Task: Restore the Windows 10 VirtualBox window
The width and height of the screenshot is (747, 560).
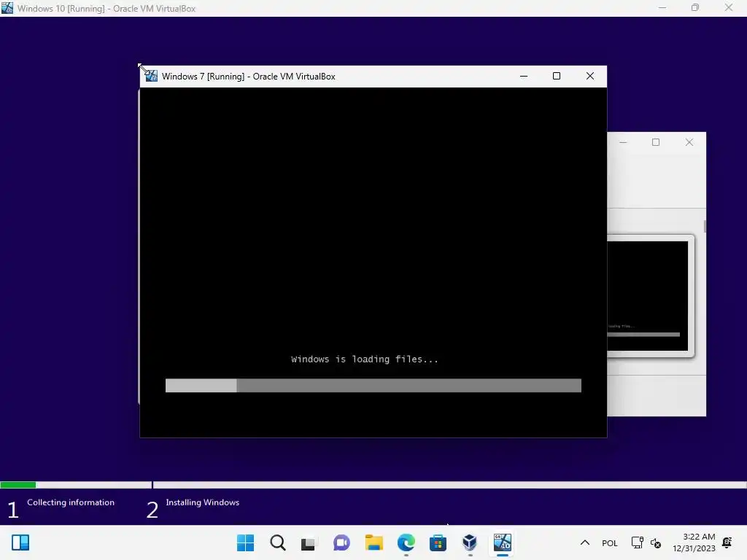Action: 695,8
